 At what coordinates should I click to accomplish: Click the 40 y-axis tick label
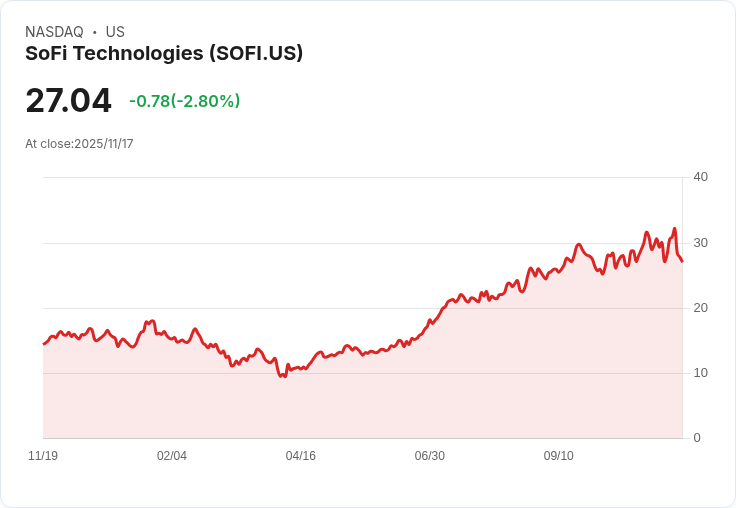[701, 177]
